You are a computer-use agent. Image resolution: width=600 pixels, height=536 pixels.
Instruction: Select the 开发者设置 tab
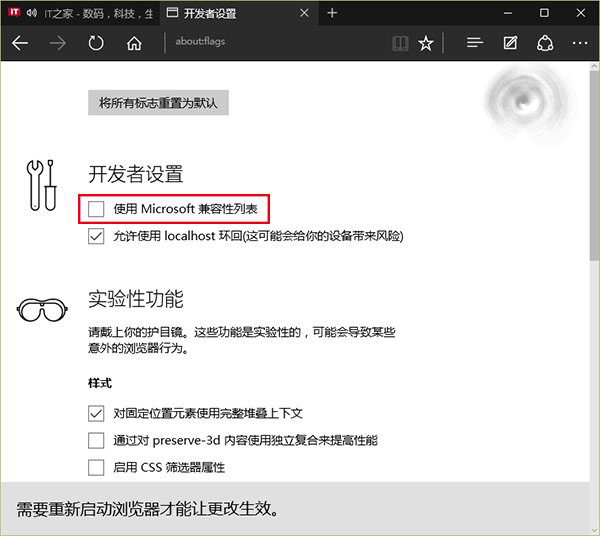pos(239,13)
